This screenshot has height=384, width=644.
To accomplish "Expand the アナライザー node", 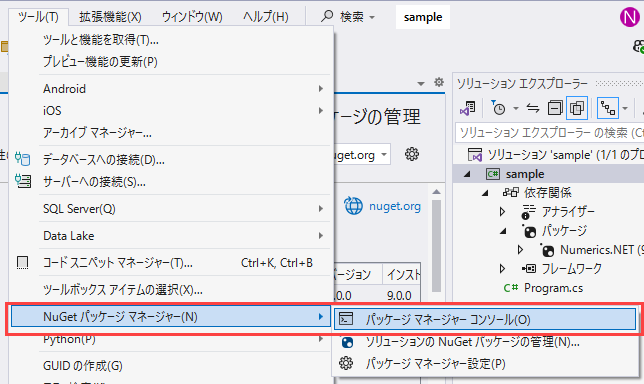I will (502, 212).
